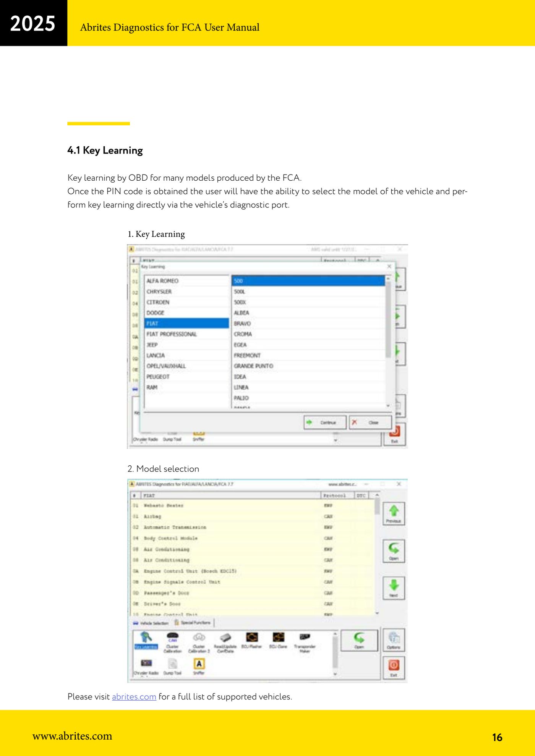Image resolution: width=535 pixels, height=756 pixels.
Task: Pick the CROMA model
Action: (308, 334)
